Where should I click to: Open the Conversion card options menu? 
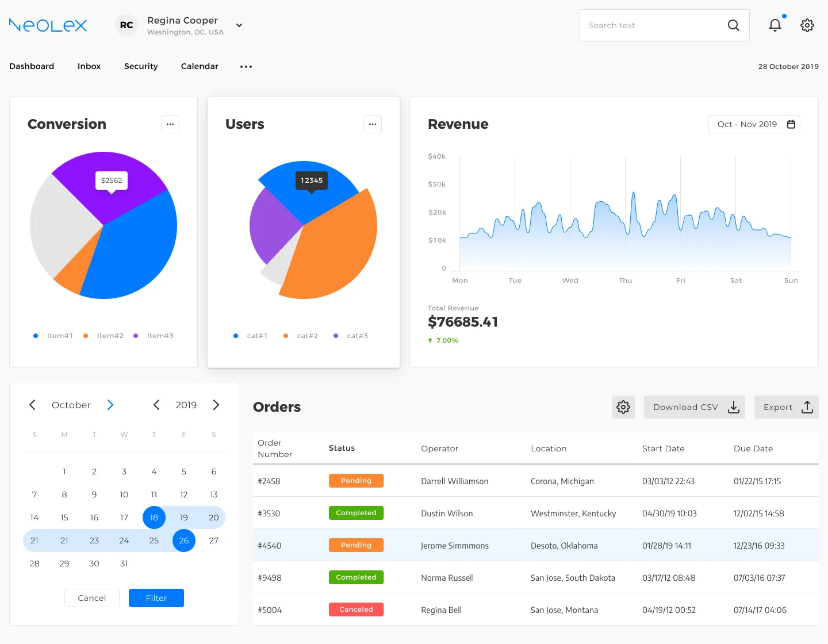(x=170, y=124)
